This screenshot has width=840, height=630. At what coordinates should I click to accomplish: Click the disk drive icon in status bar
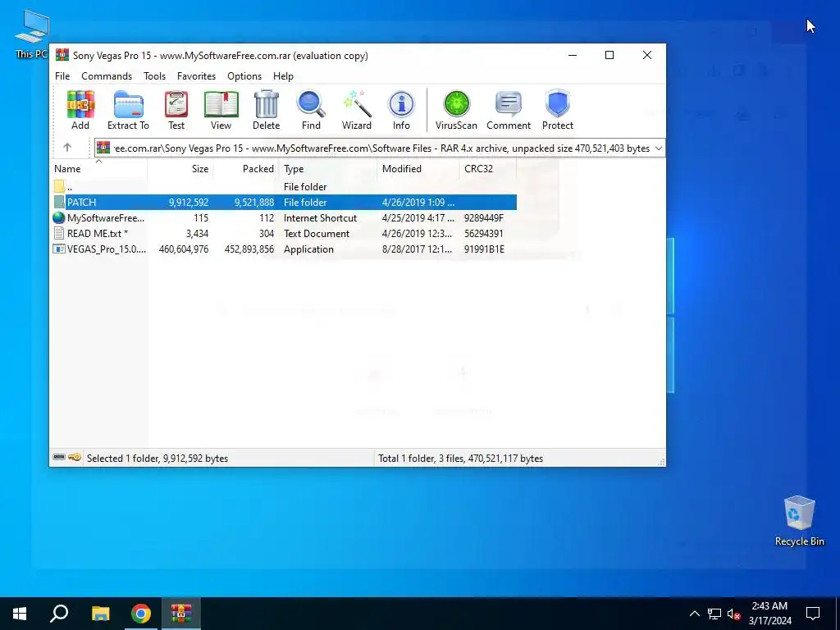[59, 457]
